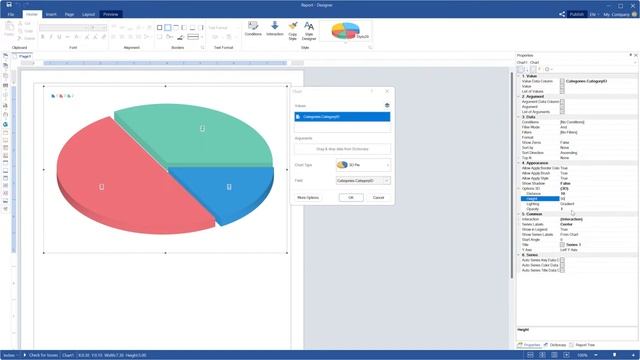Click the More Options button
640x360 pixels.
coord(308,198)
